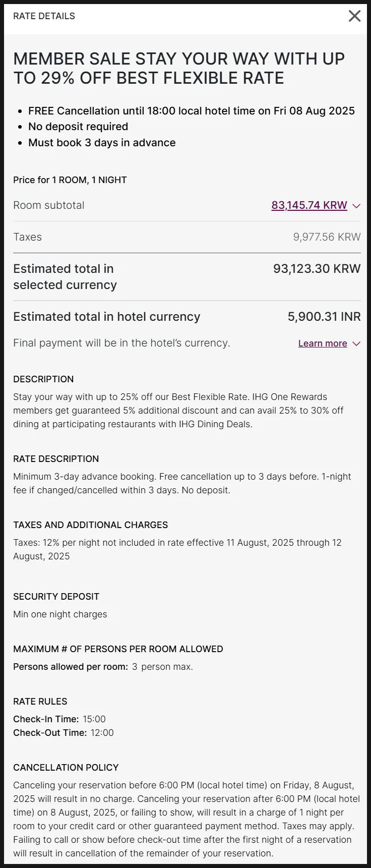
Task: Click the Learn more link
Action: click(x=323, y=343)
